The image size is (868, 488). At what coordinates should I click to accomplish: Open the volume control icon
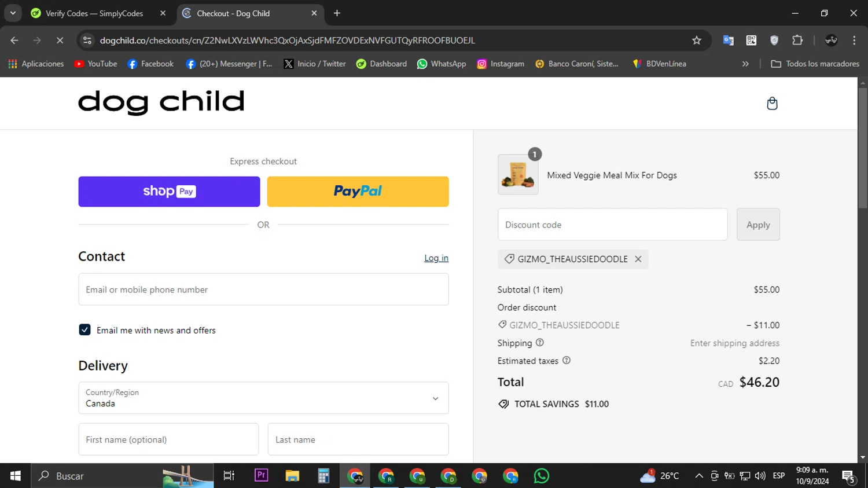coord(760,476)
